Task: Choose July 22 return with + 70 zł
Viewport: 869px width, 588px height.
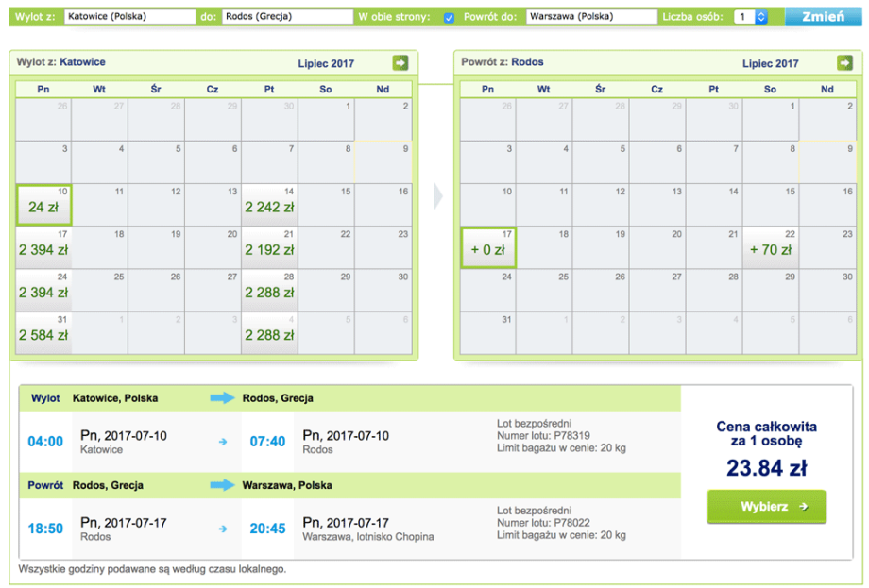Action: coord(770,247)
